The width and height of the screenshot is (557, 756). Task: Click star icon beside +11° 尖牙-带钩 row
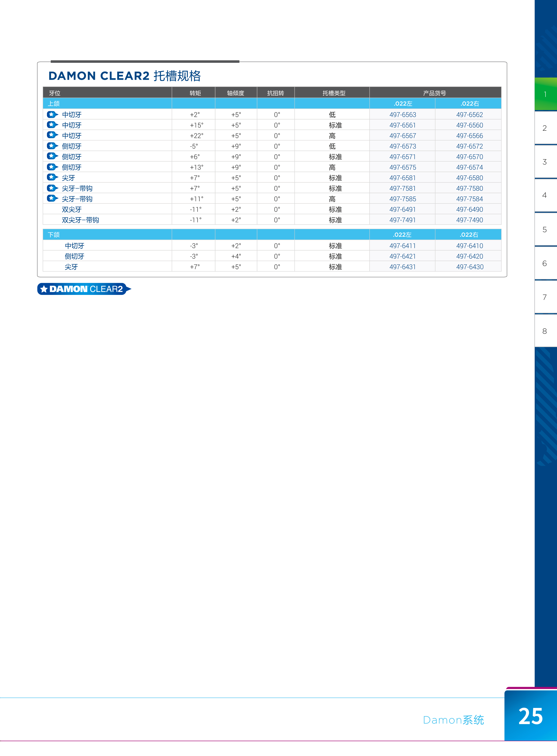click(52, 198)
